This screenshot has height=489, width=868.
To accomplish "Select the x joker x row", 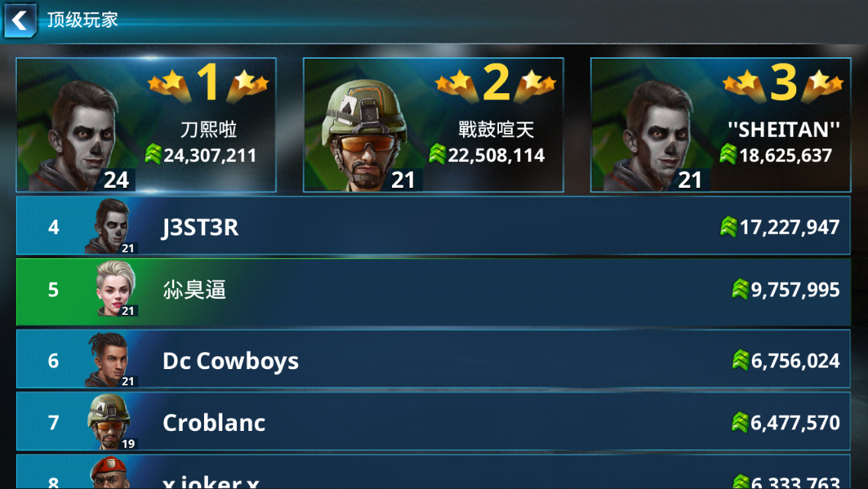I will (433, 472).
